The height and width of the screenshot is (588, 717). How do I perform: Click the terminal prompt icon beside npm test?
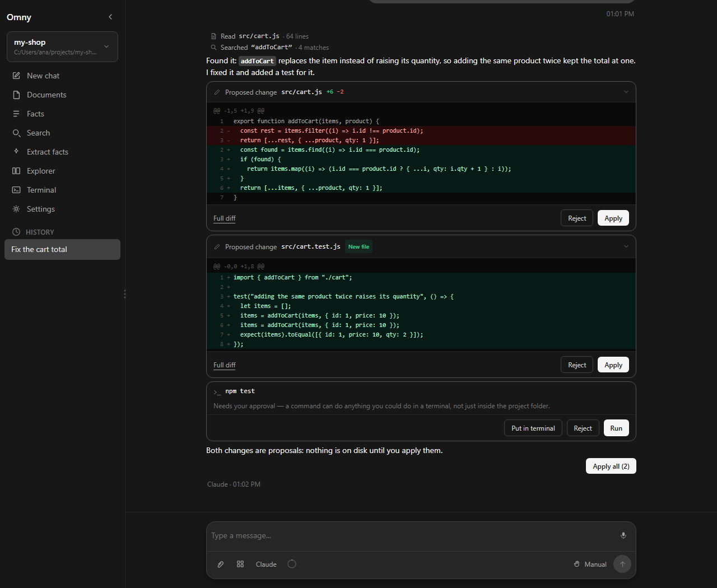click(217, 391)
